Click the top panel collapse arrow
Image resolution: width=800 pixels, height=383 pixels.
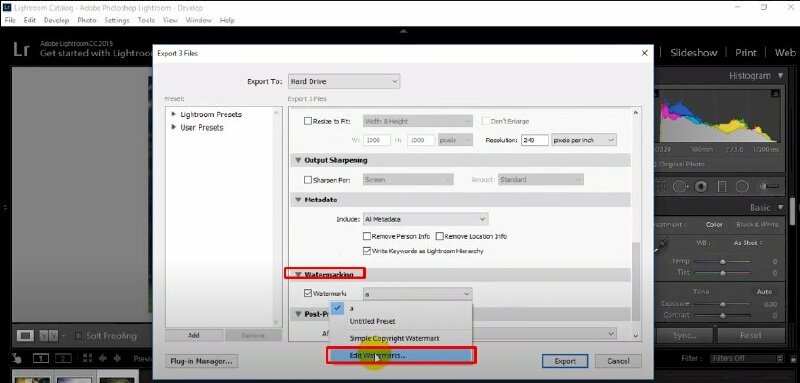coord(404,32)
